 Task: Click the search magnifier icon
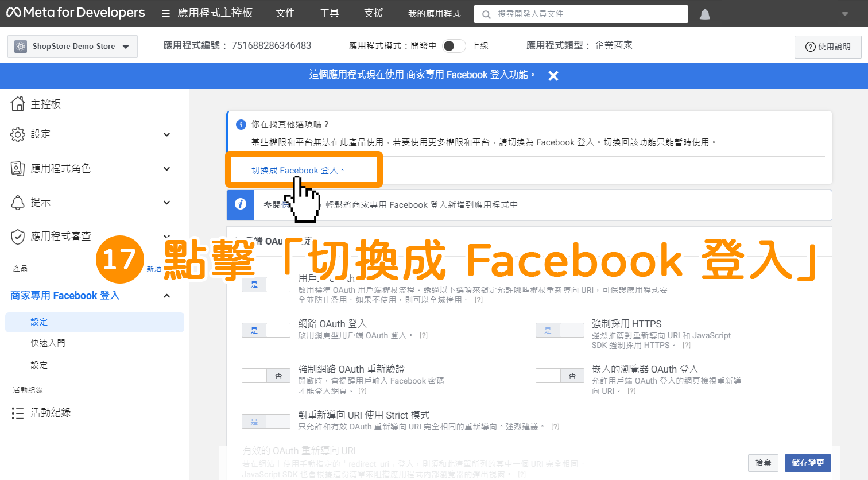pos(486,14)
